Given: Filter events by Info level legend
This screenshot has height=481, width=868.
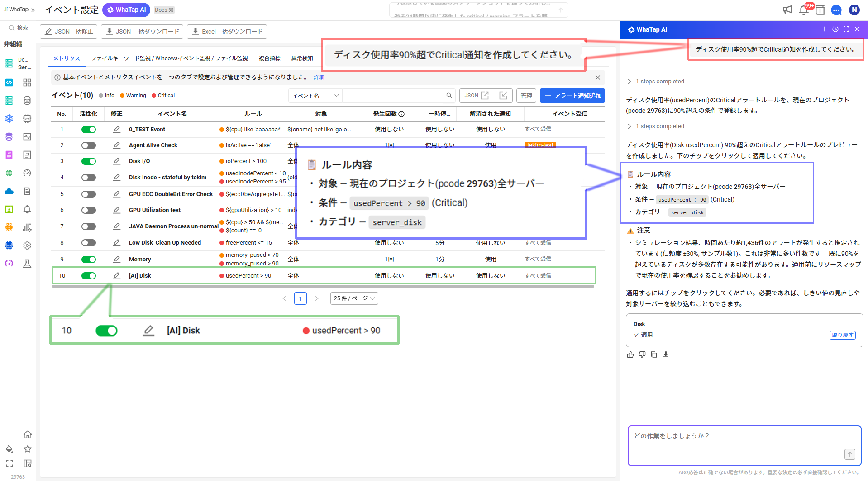Looking at the screenshot, I should [106, 96].
